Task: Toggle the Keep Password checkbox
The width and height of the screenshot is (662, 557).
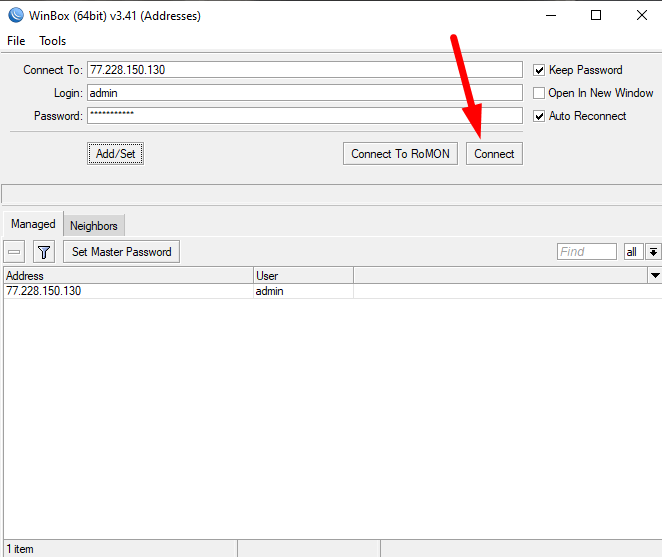Action: coord(539,70)
